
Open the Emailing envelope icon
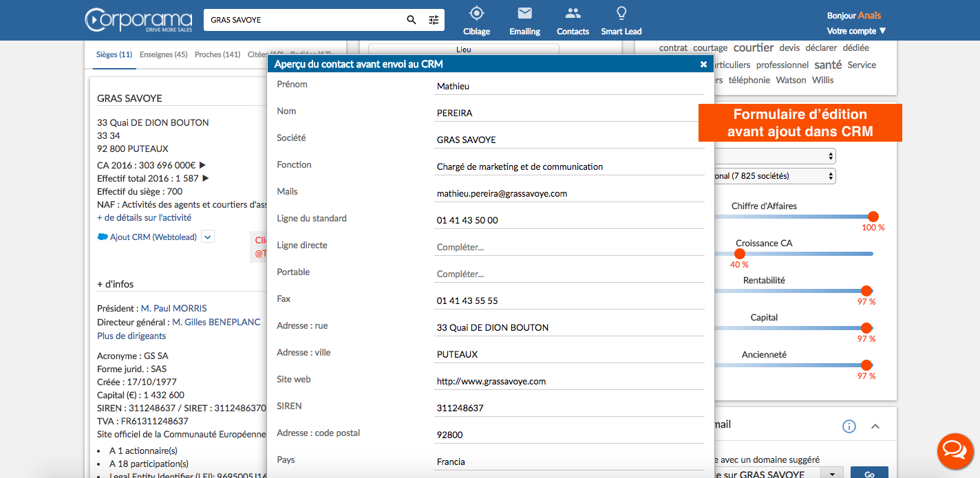coord(525,13)
